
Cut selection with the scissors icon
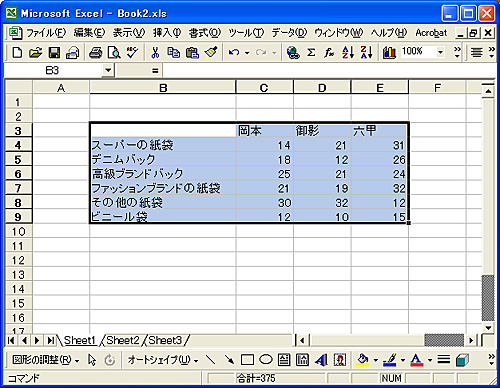point(155,52)
